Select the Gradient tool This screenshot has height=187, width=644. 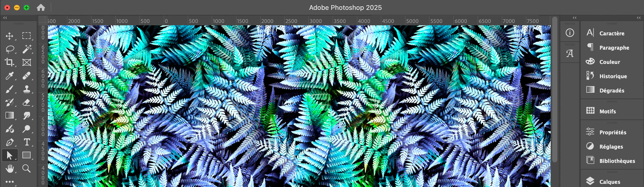pos(10,115)
